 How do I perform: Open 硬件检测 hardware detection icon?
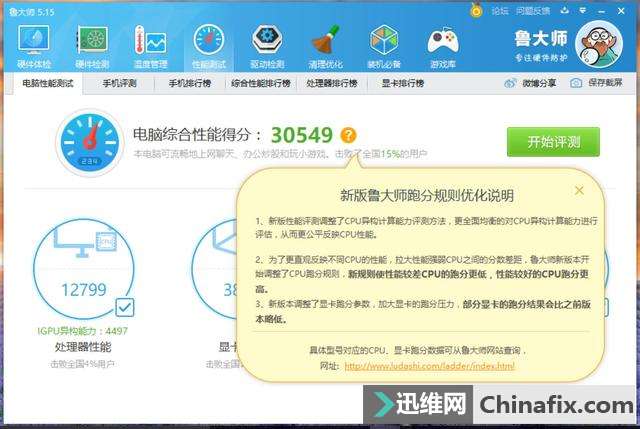[92, 46]
